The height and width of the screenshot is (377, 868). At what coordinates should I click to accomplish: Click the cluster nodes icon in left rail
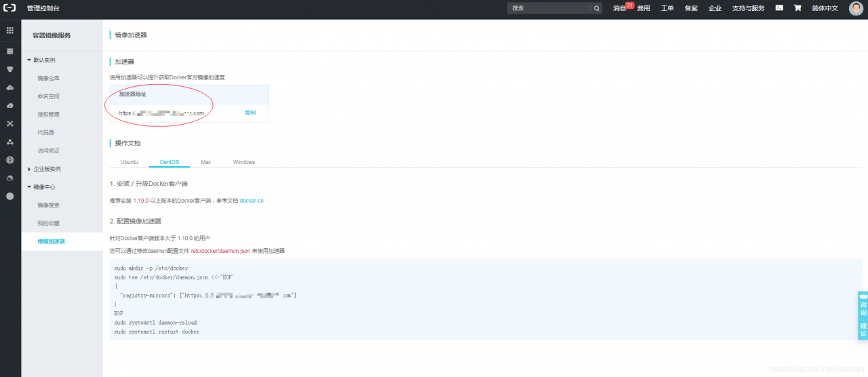pyautogui.click(x=10, y=142)
